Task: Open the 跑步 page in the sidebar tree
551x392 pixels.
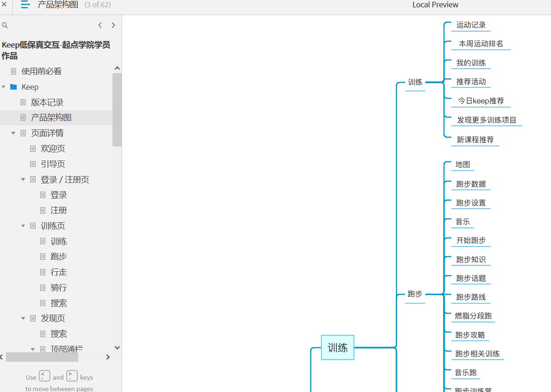Action: 59,257
